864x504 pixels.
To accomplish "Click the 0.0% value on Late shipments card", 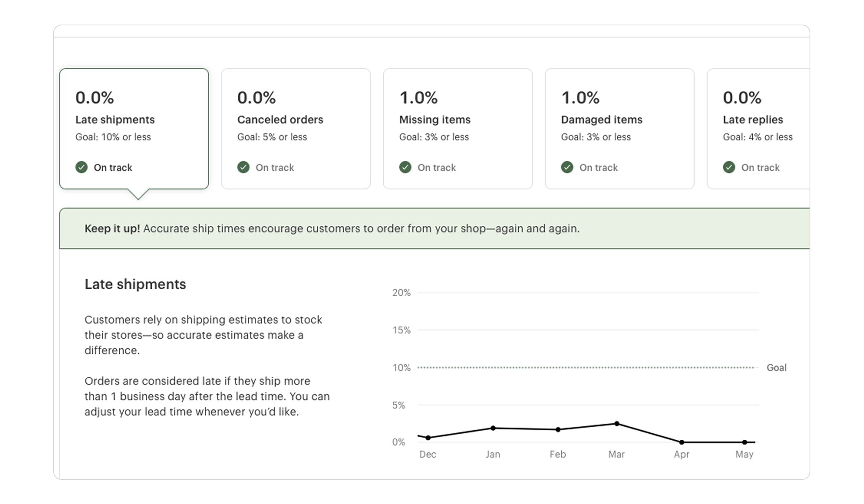I will [95, 98].
